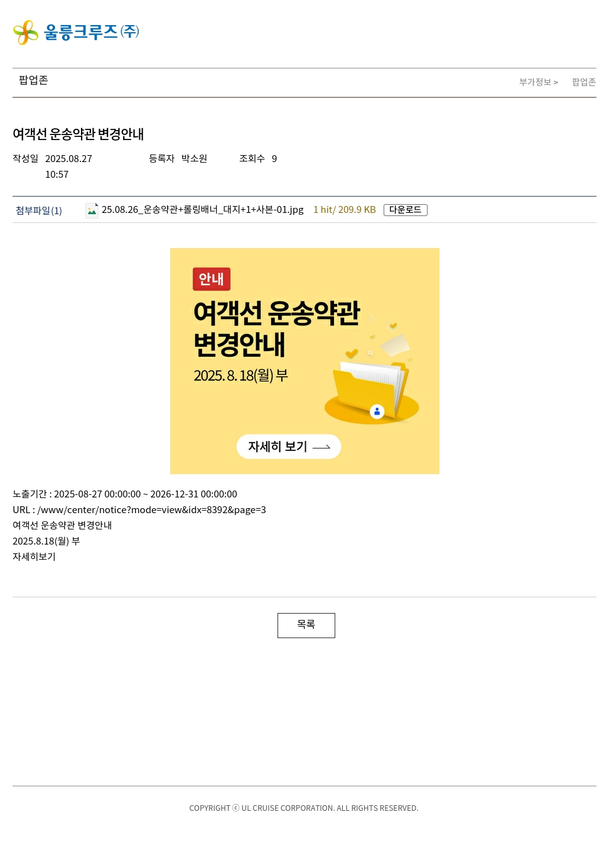Click the red 안내 badge on the banner
This screenshot has height=868, width=609.
212,279
